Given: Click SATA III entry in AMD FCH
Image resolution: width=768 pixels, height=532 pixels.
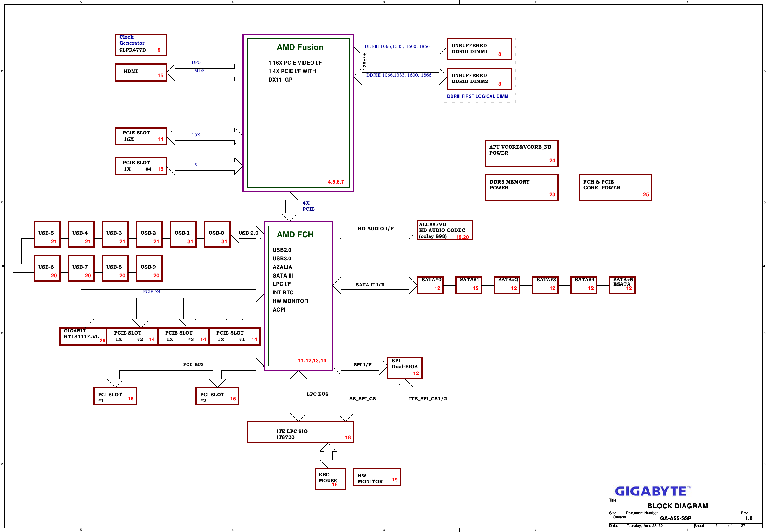Looking at the screenshot, I should 283,276.
